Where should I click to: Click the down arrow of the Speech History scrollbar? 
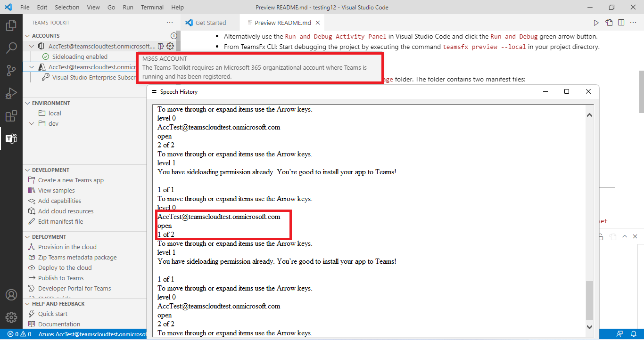coord(589,326)
